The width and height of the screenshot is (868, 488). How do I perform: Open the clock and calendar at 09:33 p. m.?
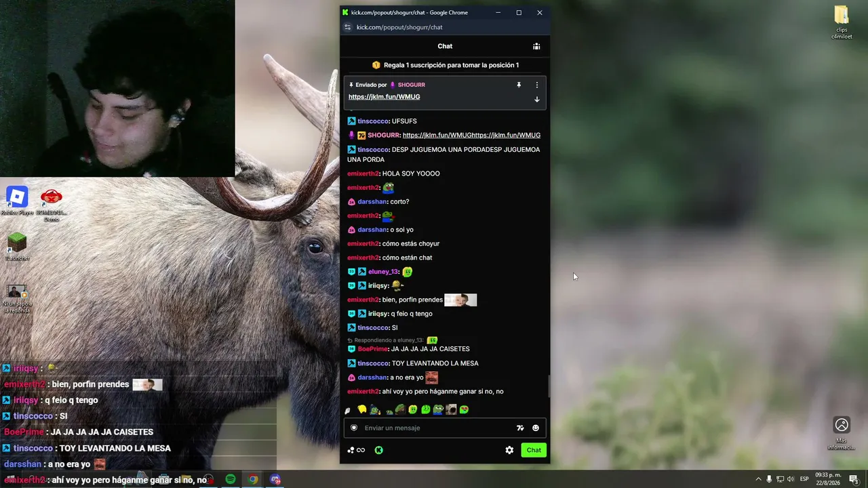click(827, 479)
